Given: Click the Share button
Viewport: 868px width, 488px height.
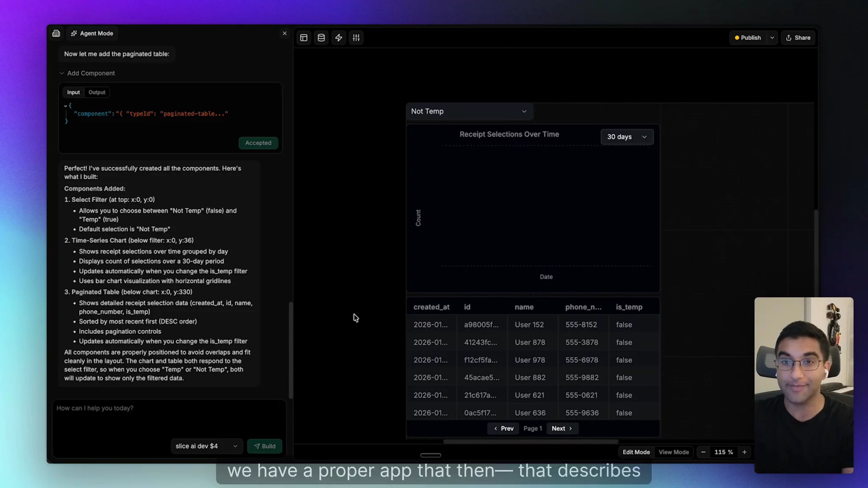Looking at the screenshot, I should tap(798, 38).
